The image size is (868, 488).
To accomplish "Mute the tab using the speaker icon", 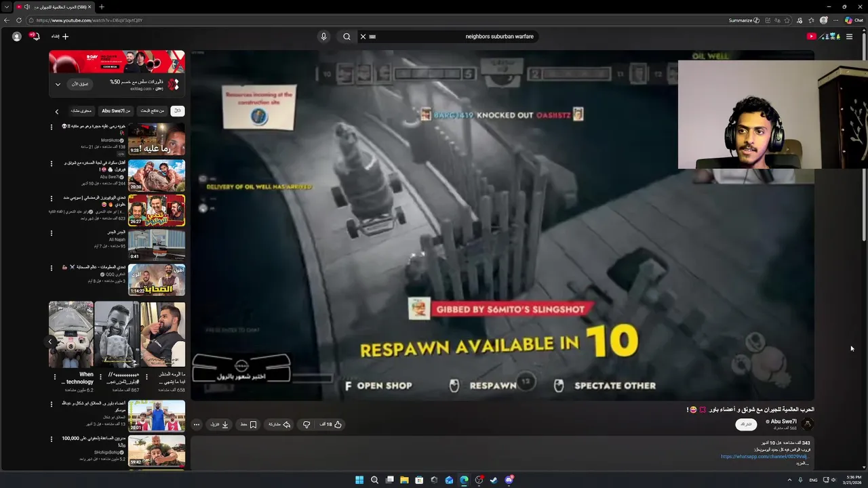I will (x=26, y=7).
